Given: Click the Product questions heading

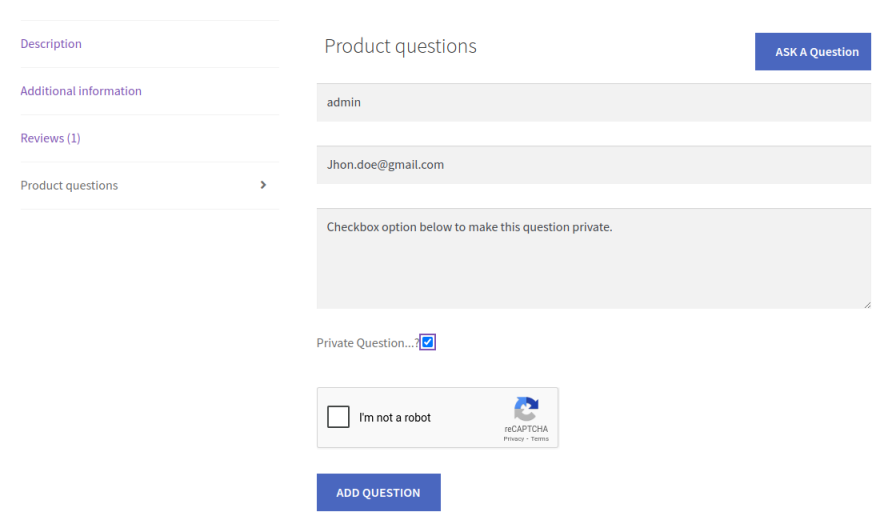Looking at the screenshot, I should click(400, 46).
